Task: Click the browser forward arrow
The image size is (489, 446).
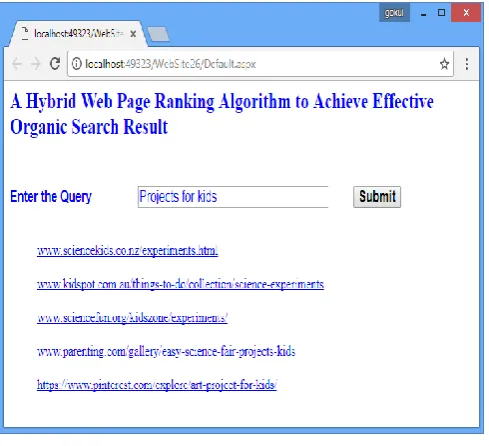Action: (36, 63)
